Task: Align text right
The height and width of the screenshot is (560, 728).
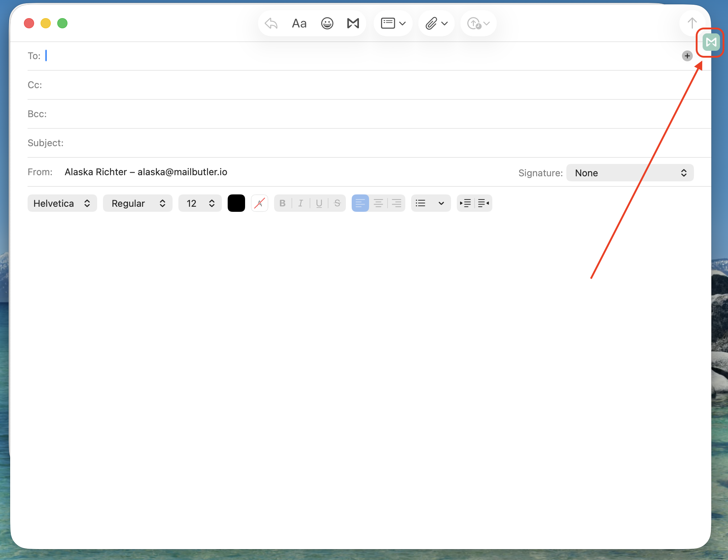Action: [397, 203]
